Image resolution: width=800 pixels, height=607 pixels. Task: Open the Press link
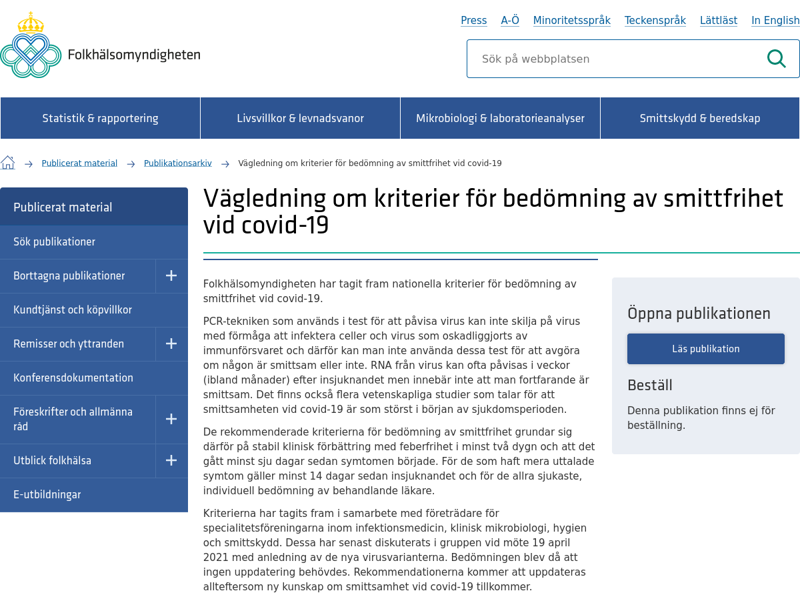473,20
